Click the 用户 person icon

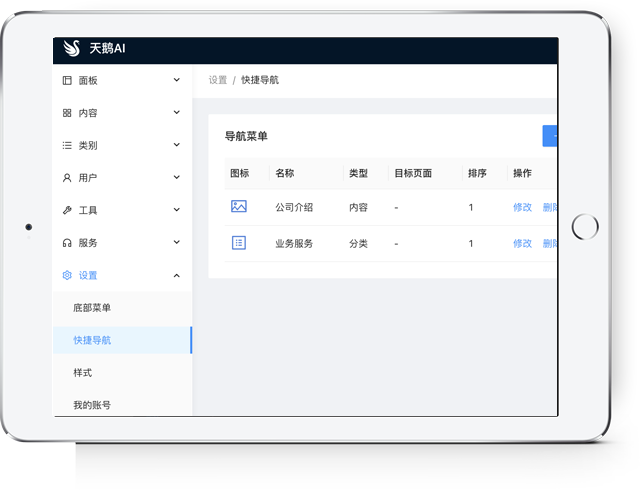[x=67, y=178]
